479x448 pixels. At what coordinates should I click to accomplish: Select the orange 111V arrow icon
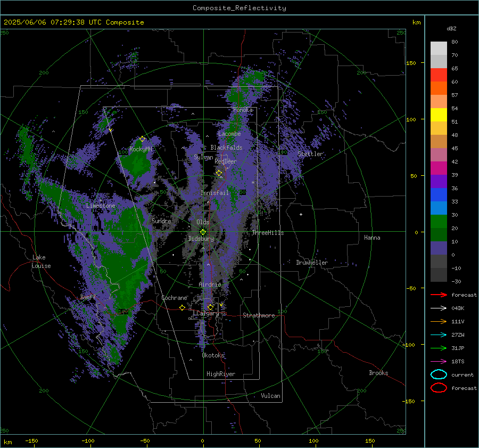click(x=439, y=321)
